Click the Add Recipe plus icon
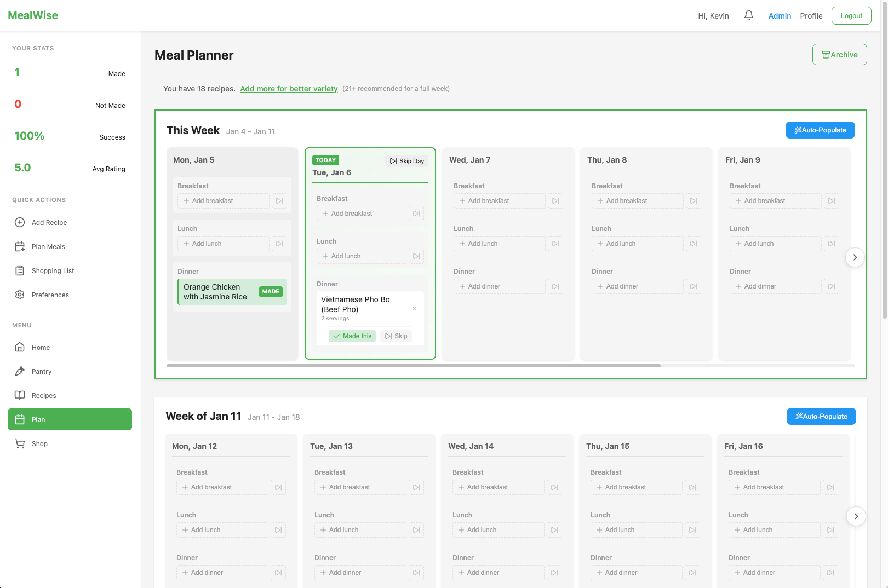 (x=20, y=223)
